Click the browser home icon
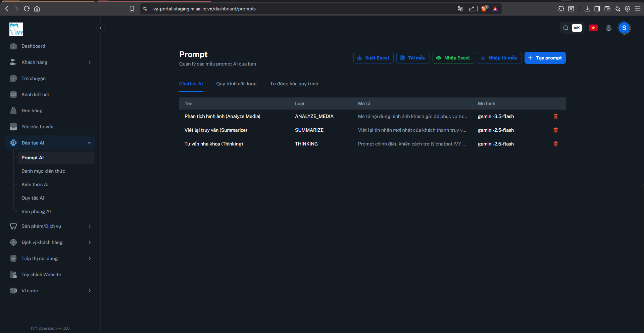644x333 pixels. click(x=37, y=9)
